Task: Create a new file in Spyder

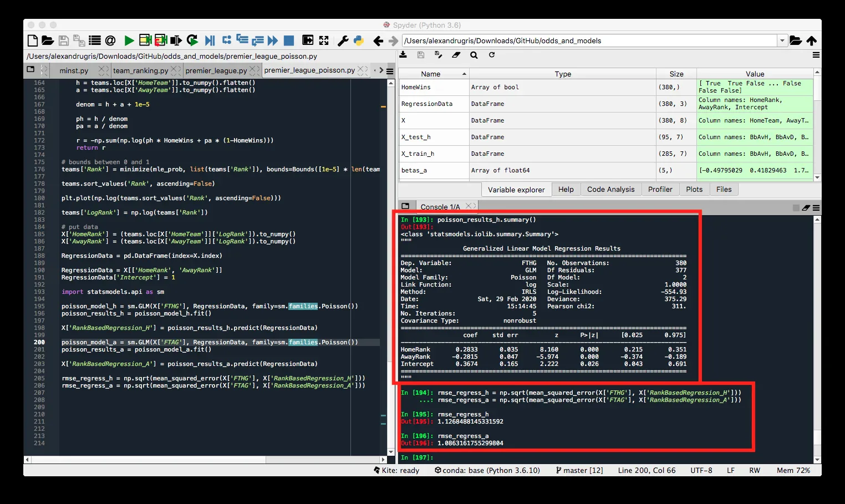Action: coord(33,40)
